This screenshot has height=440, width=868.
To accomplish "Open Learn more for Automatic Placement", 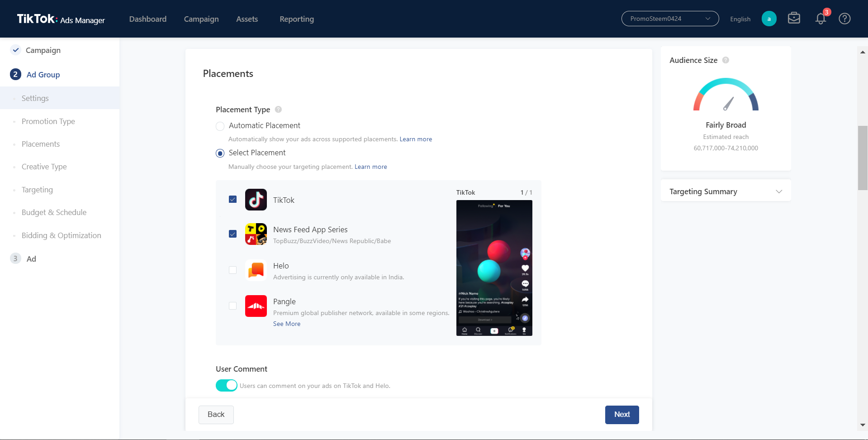I will pos(416,139).
